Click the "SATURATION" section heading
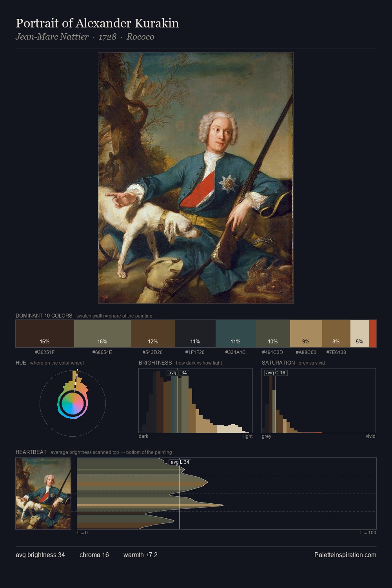 pos(278,363)
